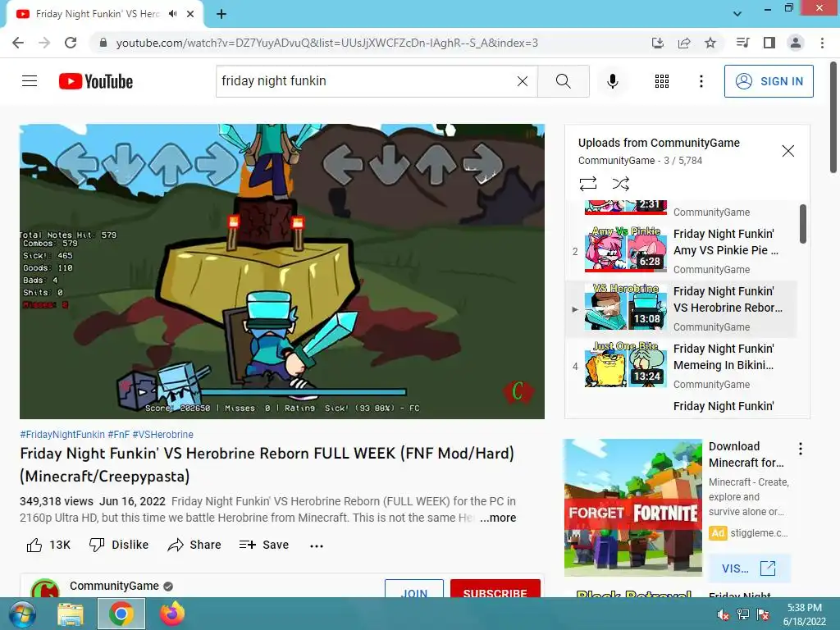The width and height of the screenshot is (840, 630).
Task: Click the install/download page icon in address bar
Action: tap(658, 43)
